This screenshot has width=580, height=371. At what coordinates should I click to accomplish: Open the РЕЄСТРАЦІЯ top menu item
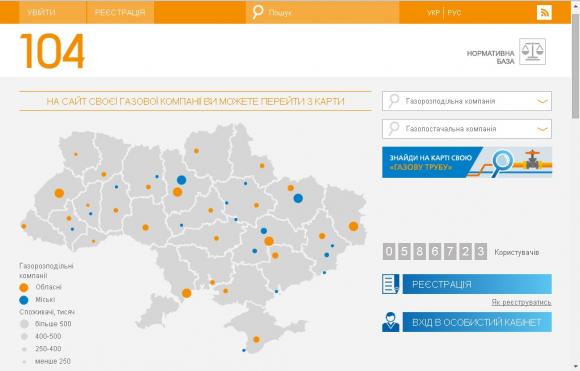pos(120,12)
